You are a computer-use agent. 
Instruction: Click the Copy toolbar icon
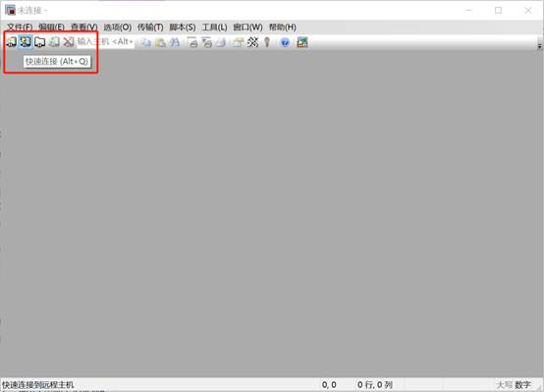(x=145, y=42)
